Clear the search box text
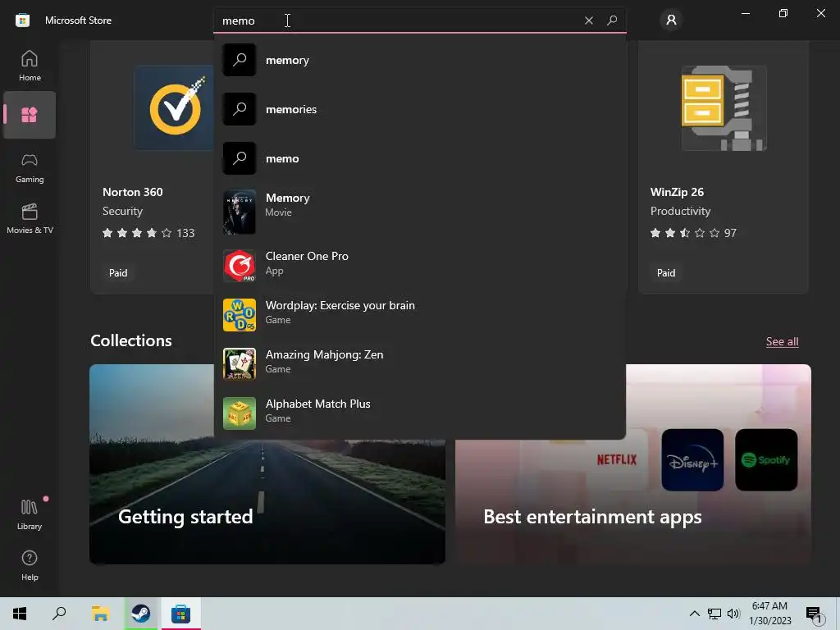 pos(589,21)
